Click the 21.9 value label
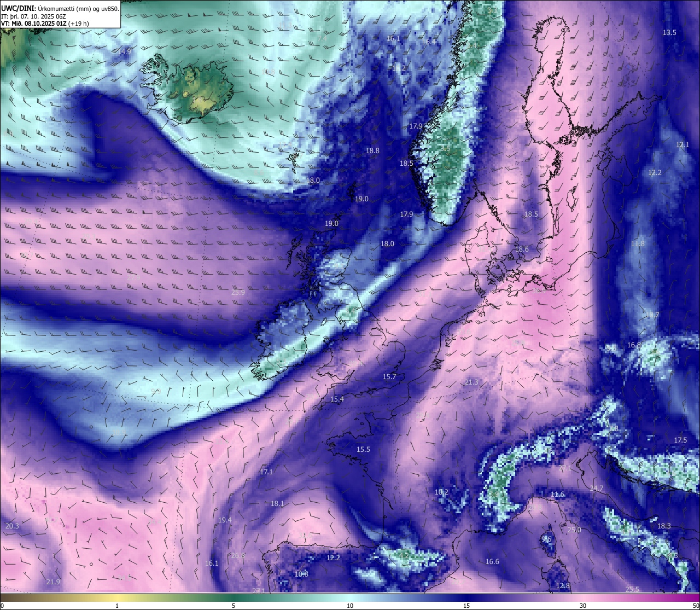Viewport: 700px width, 610px height. [53, 582]
